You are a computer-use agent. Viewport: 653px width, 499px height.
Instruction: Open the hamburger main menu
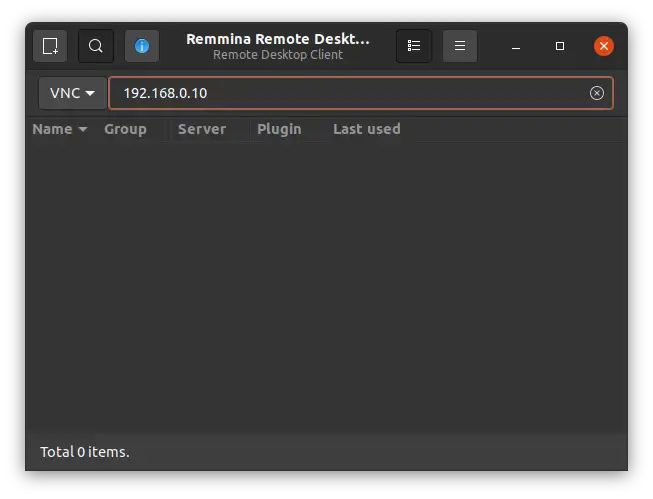[460, 46]
